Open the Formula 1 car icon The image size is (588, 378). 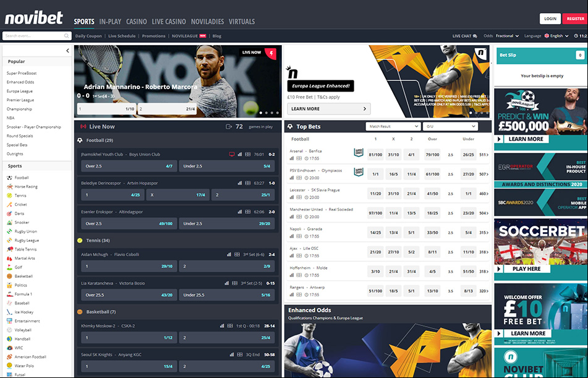click(x=9, y=294)
